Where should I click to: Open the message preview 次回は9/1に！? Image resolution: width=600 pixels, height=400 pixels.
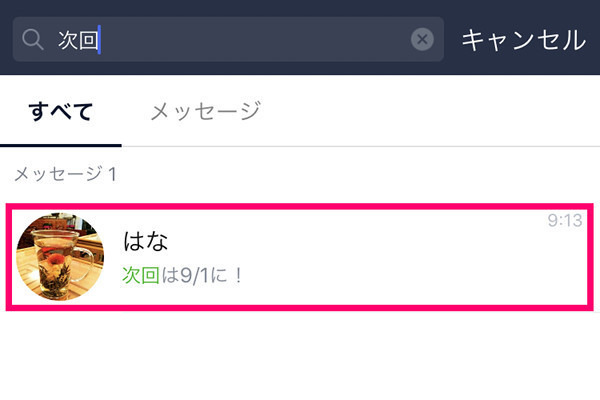[182, 275]
